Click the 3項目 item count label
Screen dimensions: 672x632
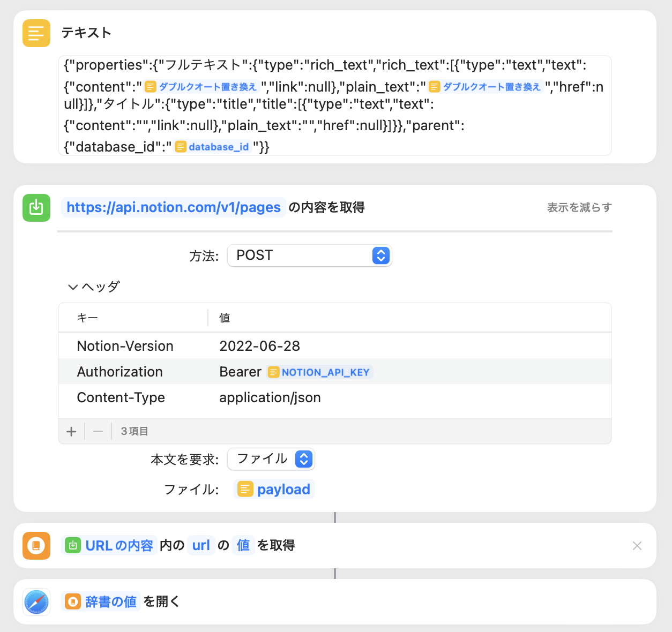click(135, 431)
